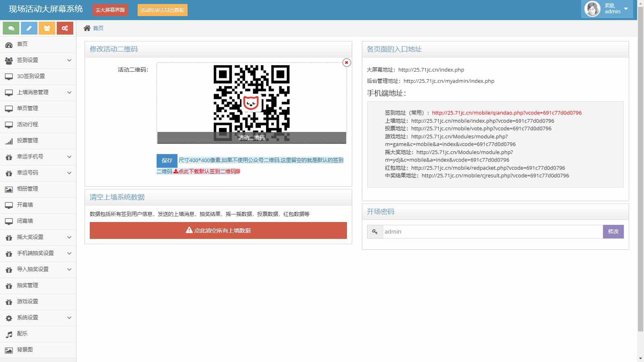The image size is (644, 362).
Task: Open the admin user dropdown arrow
Action: pos(626,9)
